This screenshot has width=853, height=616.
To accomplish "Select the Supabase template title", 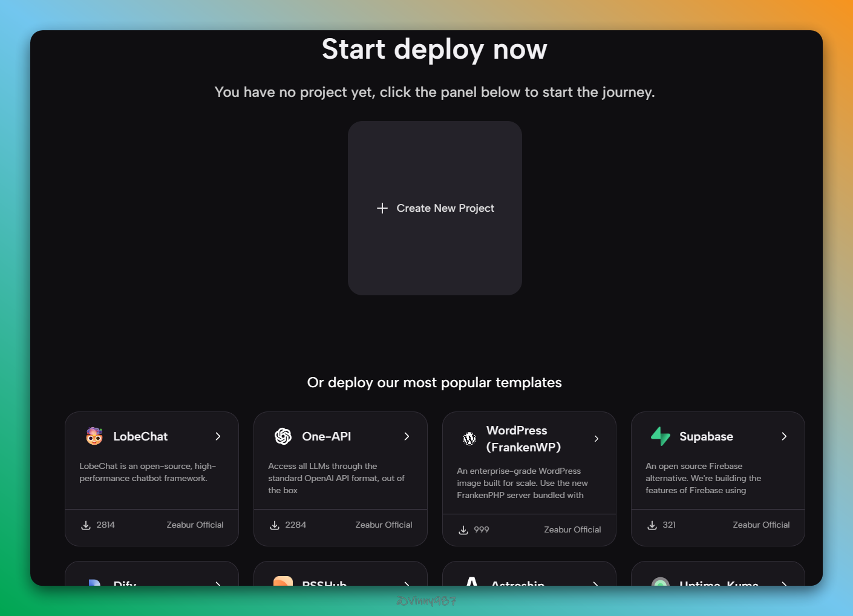I will point(706,436).
